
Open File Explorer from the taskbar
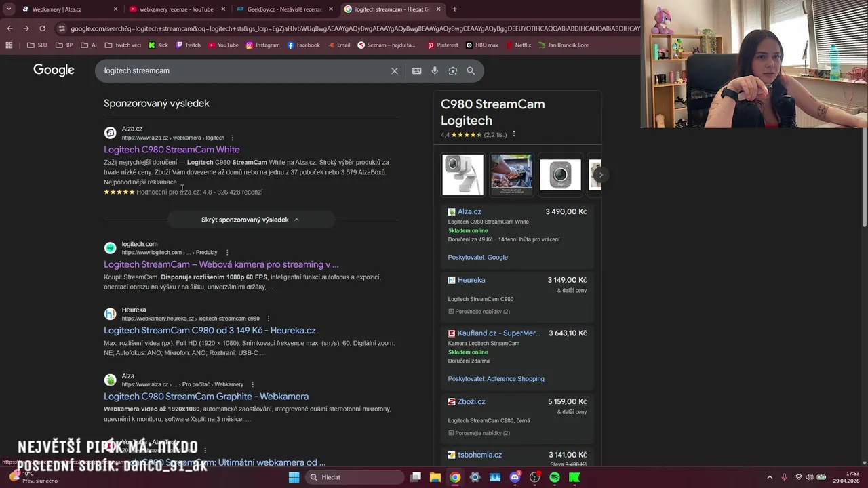[x=435, y=477]
